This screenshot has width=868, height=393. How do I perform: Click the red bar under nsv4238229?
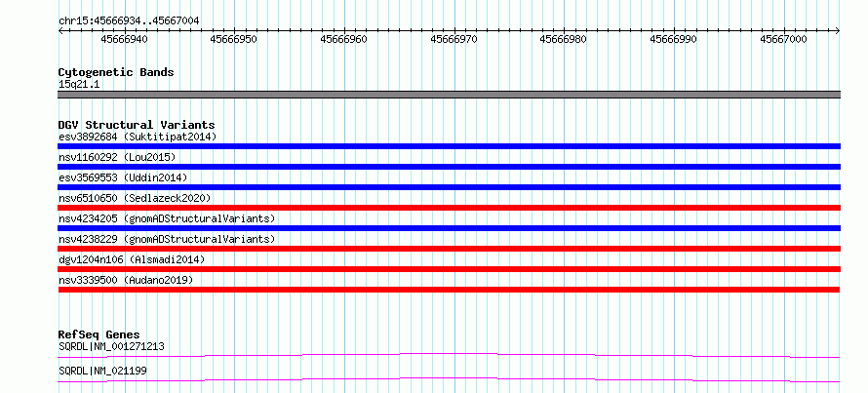tap(449, 249)
